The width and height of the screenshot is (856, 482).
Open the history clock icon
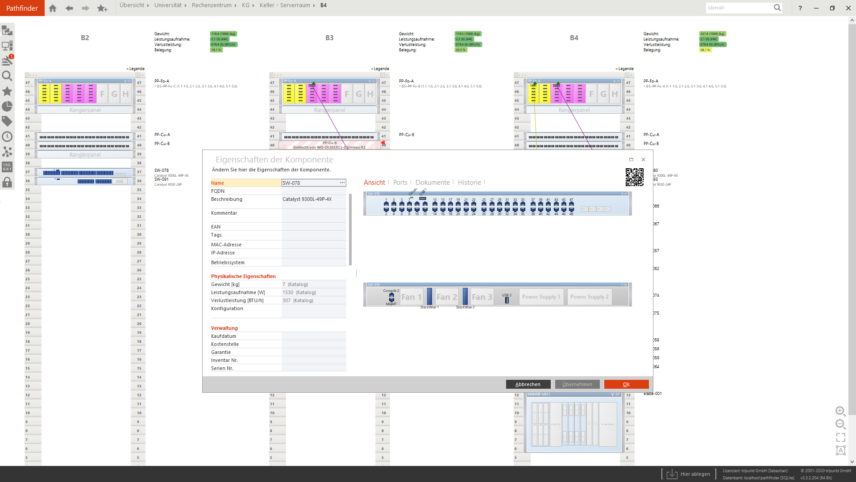[7, 136]
